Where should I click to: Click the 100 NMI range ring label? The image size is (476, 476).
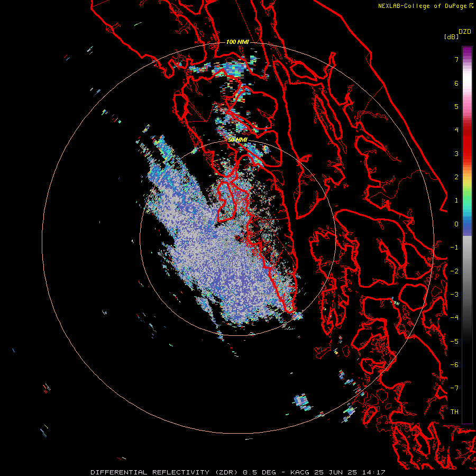click(237, 42)
